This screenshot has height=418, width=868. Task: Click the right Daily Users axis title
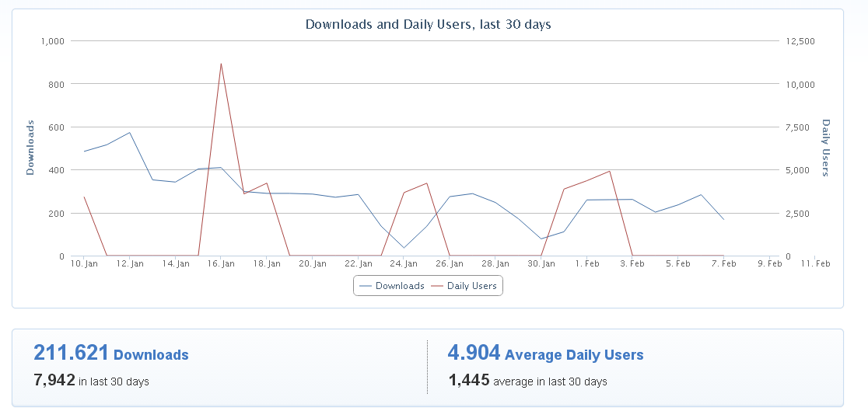(x=826, y=147)
